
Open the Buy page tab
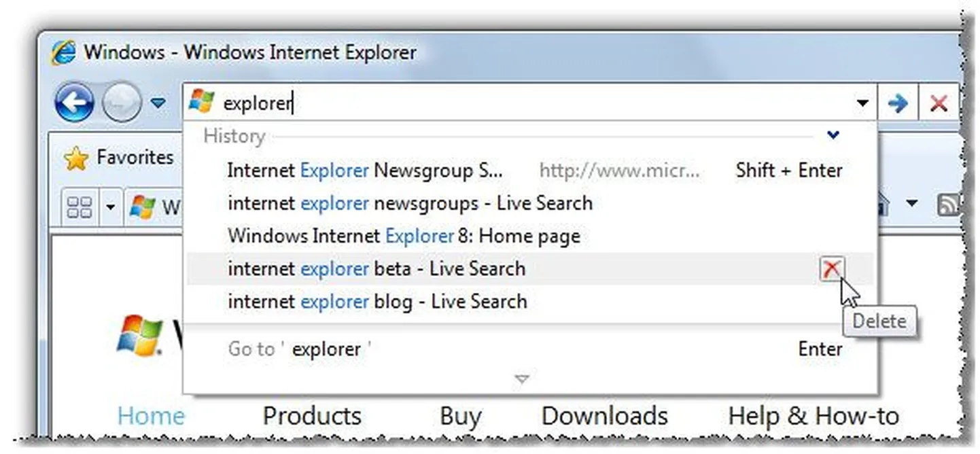(x=460, y=416)
